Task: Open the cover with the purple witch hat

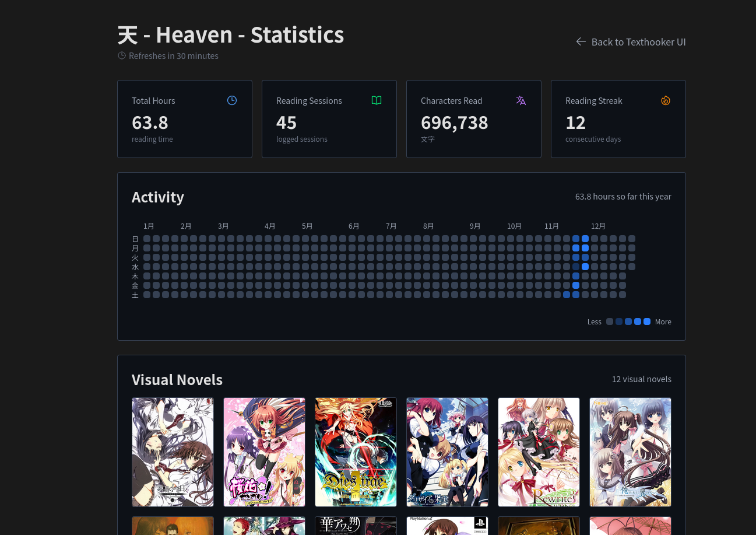Action: (x=264, y=526)
